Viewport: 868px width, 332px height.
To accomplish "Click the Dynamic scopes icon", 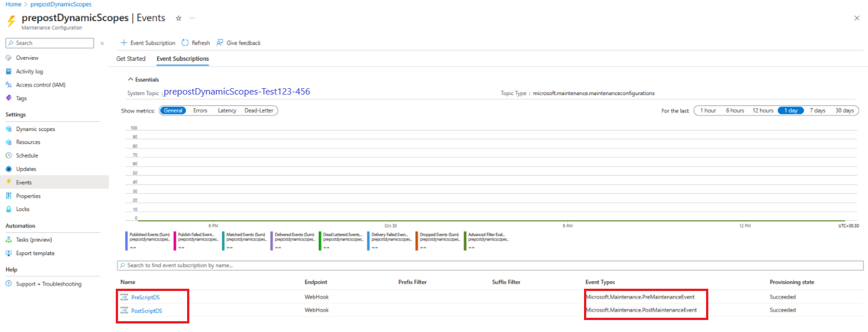I will [x=9, y=129].
